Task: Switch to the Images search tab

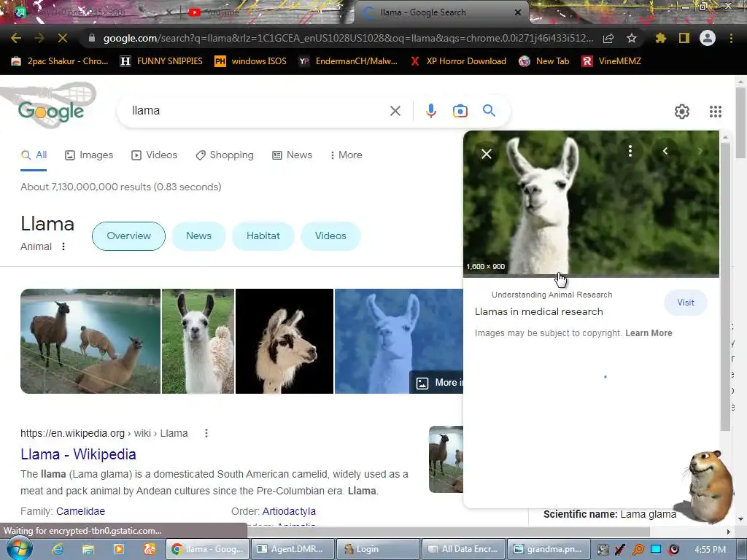Action: pyautogui.click(x=88, y=155)
